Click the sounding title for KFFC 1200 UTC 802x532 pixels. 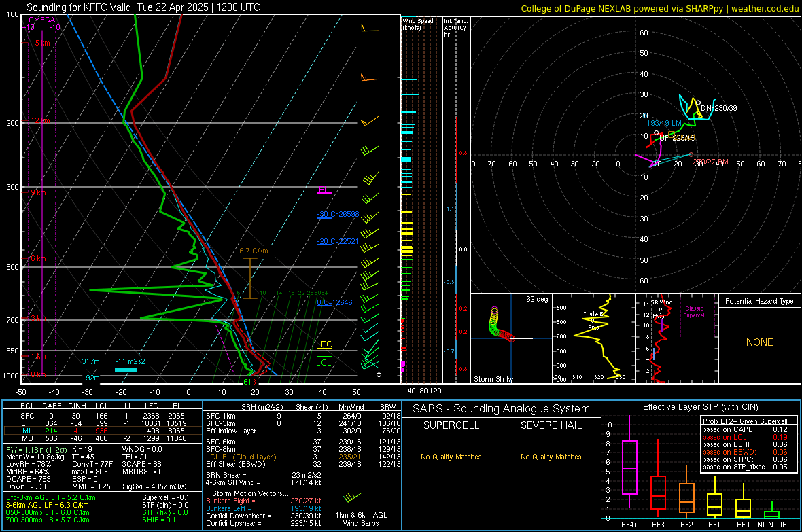(x=143, y=7)
